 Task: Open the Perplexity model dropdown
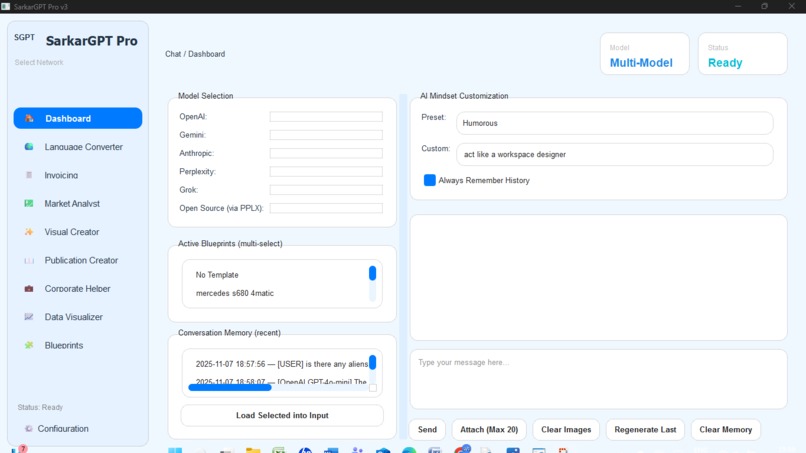326,172
